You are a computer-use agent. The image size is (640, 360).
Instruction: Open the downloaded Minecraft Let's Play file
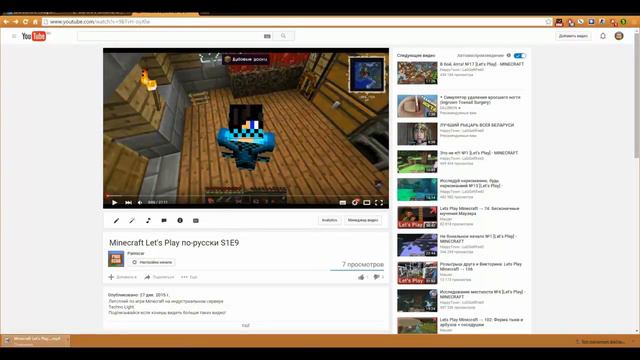pyautogui.click(x=36, y=340)
